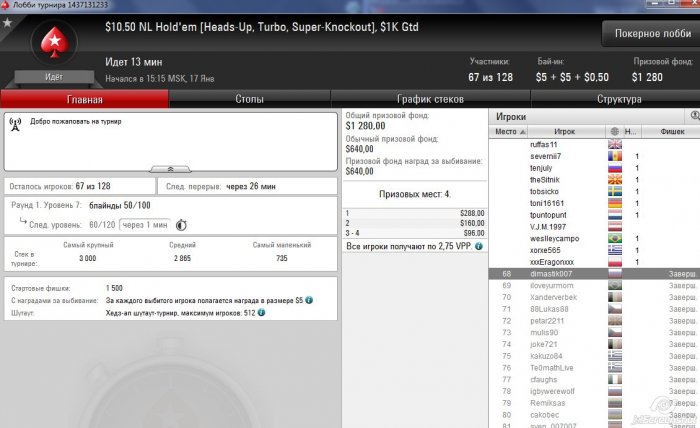Sort players by the globe country column
Viewport: 700px width, 428px height.
point(615,131)
